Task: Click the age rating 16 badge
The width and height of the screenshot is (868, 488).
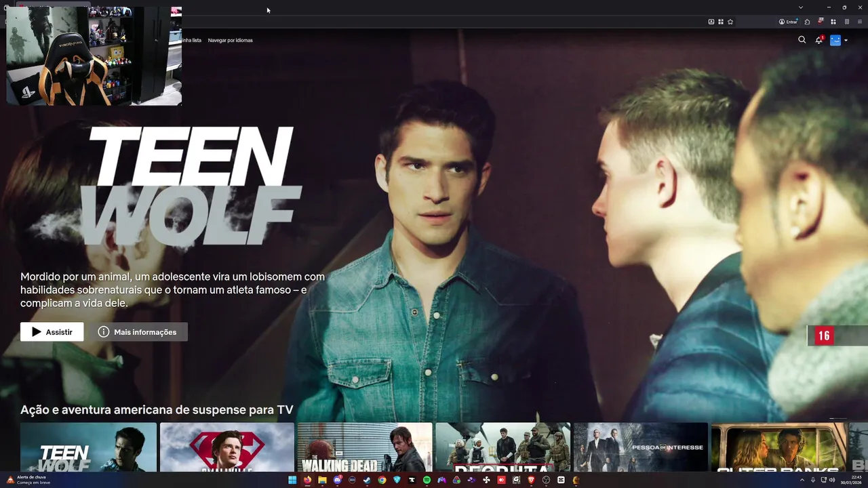Action: pos(824,335)
